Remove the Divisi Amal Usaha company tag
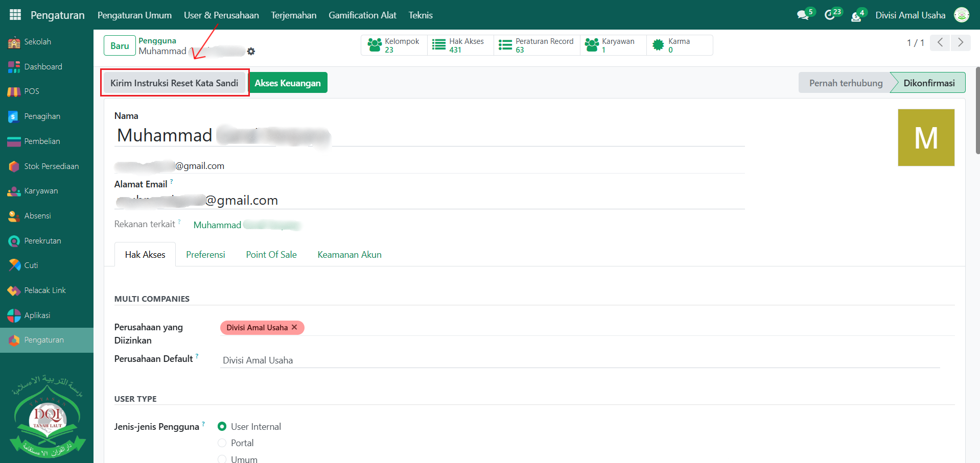Viewport: 980px width, 463px height. 294,327
